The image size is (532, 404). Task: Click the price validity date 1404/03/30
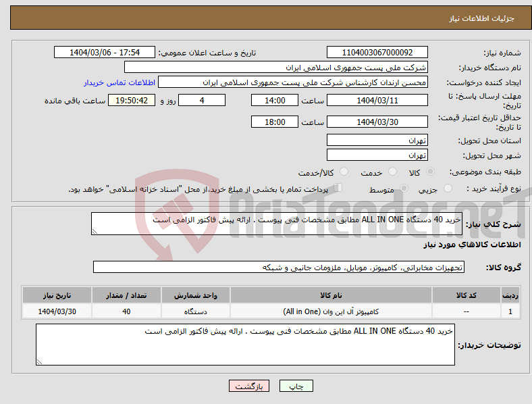(377, 122)
